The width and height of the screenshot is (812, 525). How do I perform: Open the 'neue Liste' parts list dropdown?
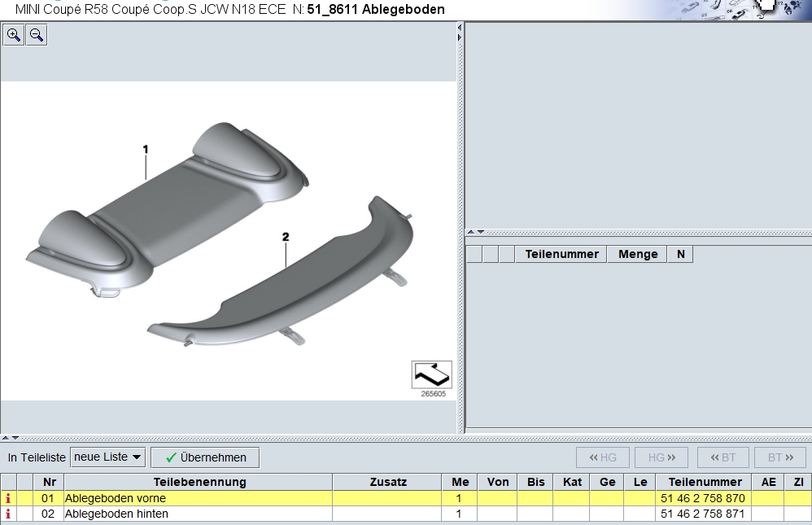(x=107, y=457)
